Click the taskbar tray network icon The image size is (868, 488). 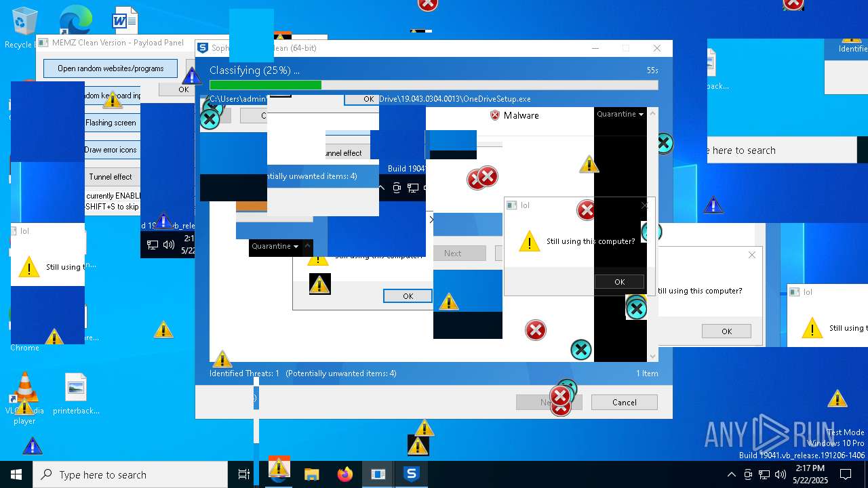coord(764,474)
